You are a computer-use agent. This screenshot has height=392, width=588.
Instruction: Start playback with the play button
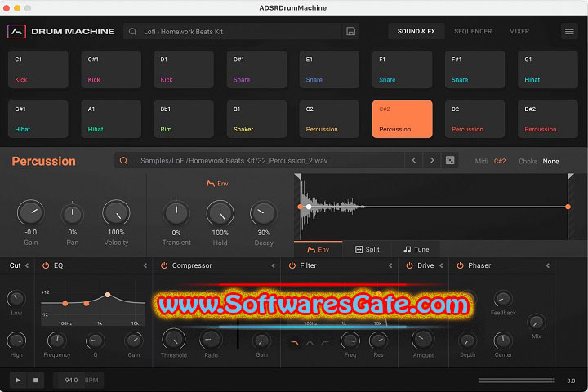coord(18,380)
